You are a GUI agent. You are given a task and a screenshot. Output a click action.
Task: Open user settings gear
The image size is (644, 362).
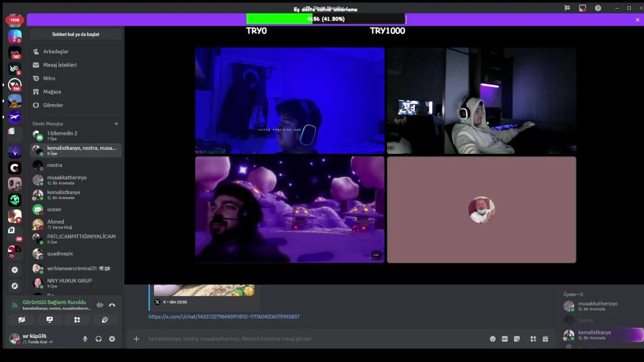coord(112,339)
